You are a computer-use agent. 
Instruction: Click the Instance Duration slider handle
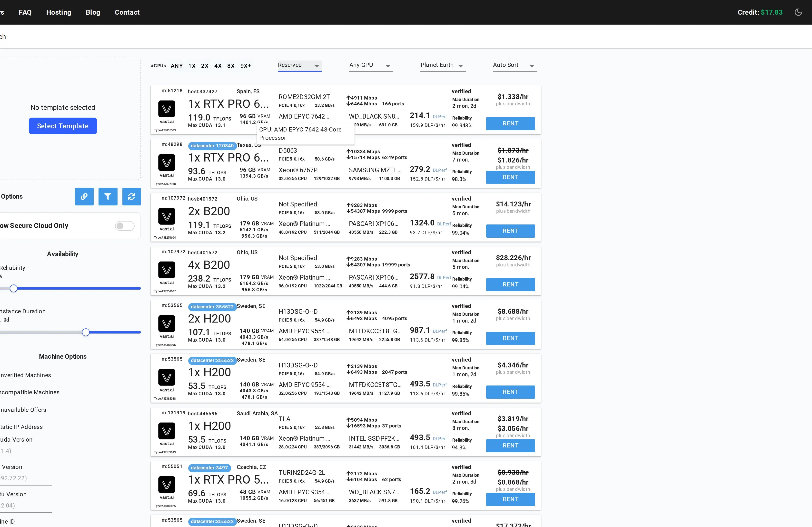point(86,333)
